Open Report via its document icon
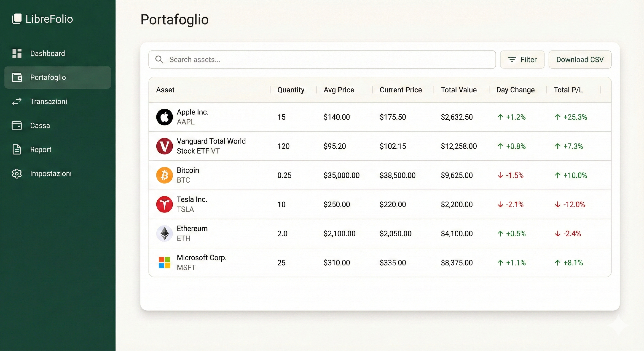 click(x=17, y=149)
